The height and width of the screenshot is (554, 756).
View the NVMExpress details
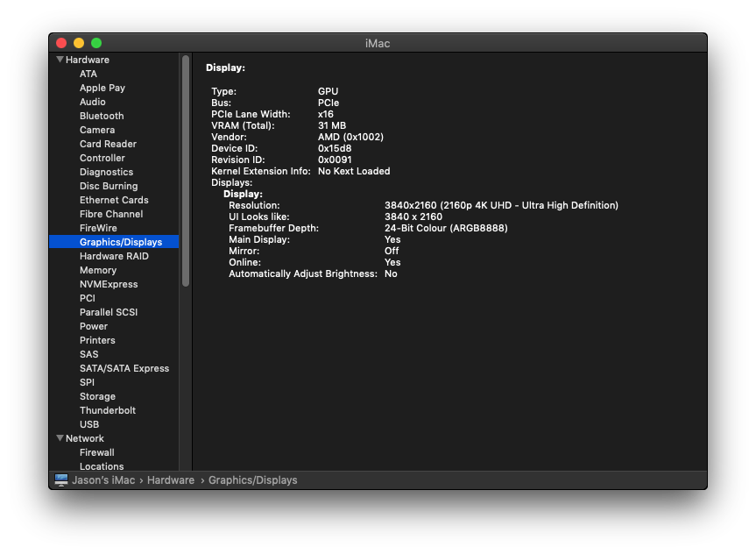click(x=109, y=284)
